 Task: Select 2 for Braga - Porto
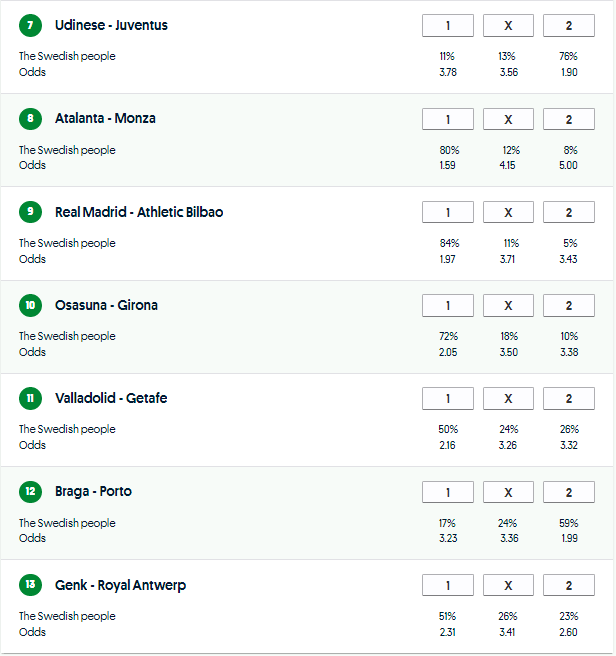tap(568, 492)
